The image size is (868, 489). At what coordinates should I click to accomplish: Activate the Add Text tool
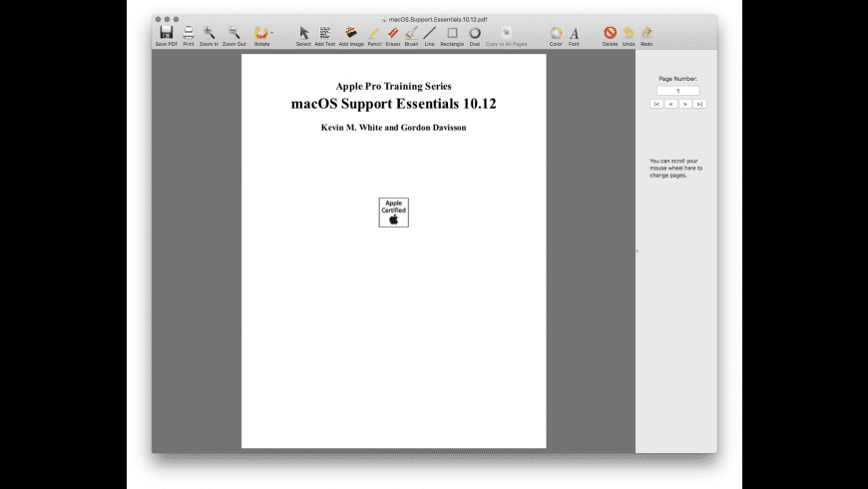(x=325, y=32)
